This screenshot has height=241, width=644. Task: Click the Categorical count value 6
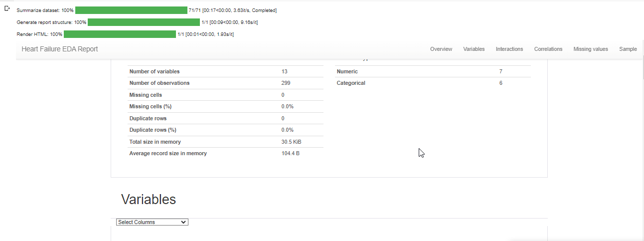501,83
